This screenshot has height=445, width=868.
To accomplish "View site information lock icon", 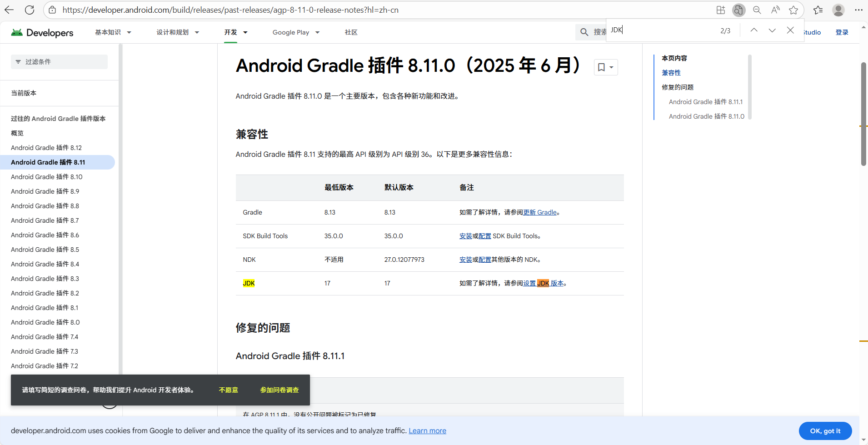I will click(53, 10).
